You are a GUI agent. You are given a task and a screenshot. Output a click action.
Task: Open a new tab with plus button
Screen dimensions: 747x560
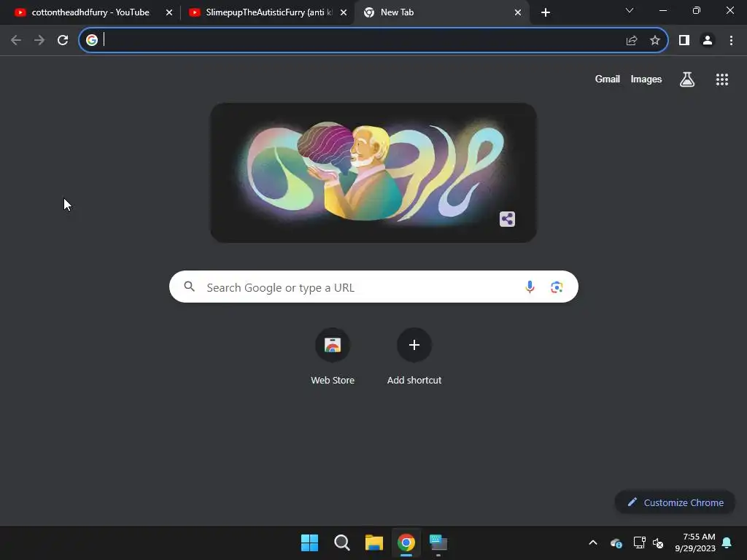click(x=546, y=12)
